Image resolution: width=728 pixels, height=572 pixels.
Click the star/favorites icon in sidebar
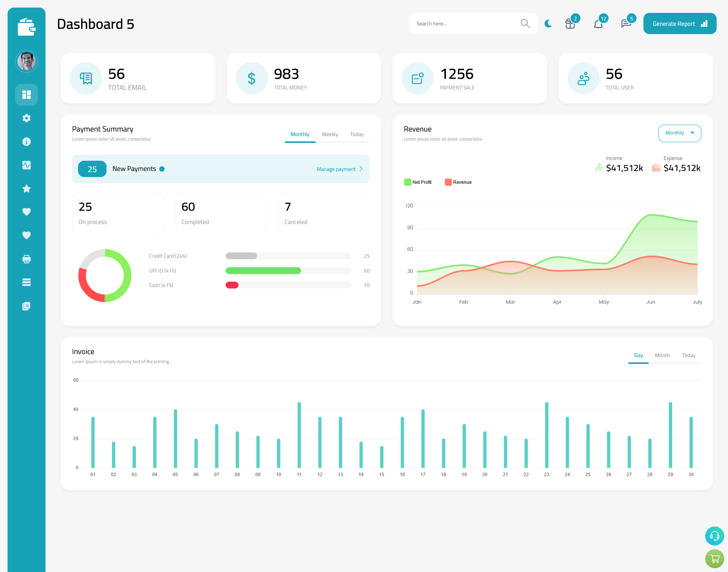click(27, 188)
